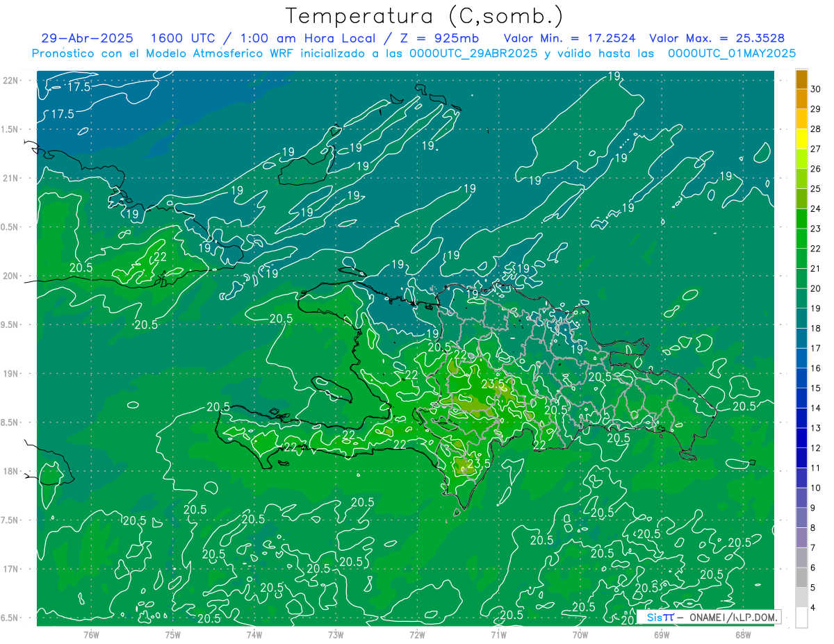The width and height of the screenshot is (834, 644).
Task: Click the '70W' longitude axis label
Action: (580, 635)
